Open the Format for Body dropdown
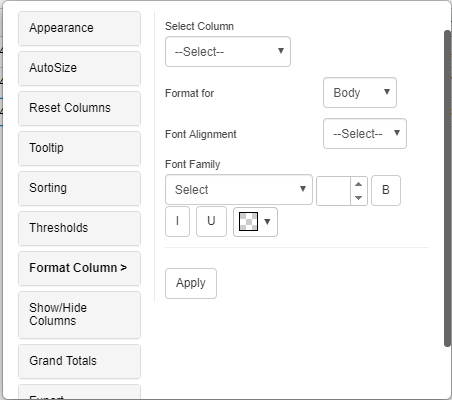The height and width of the screenshot is (400, 452). tap(360, 93)
